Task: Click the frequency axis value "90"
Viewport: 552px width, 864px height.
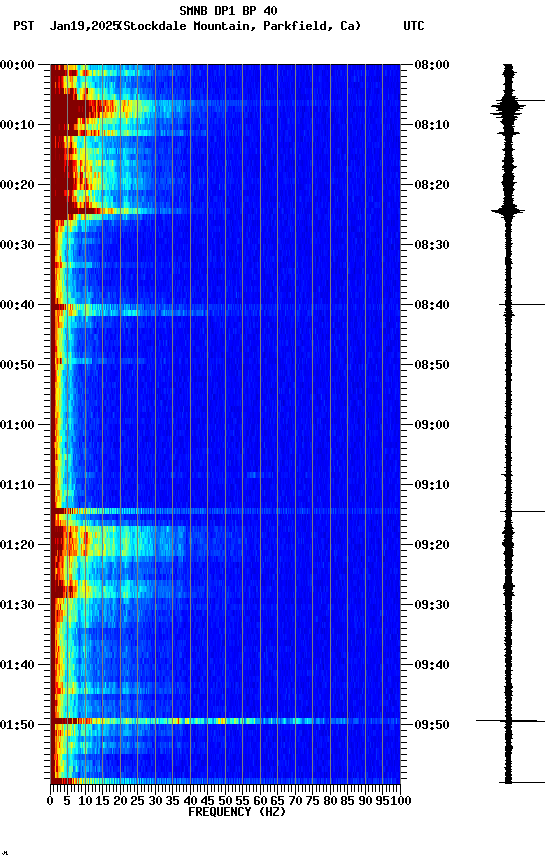Action: click(365, 801)
